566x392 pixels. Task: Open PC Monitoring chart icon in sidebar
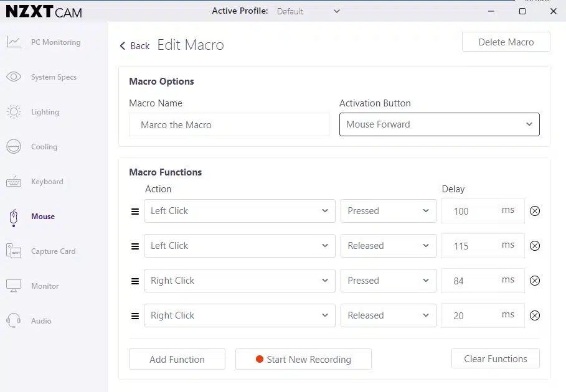coord(14,42)
